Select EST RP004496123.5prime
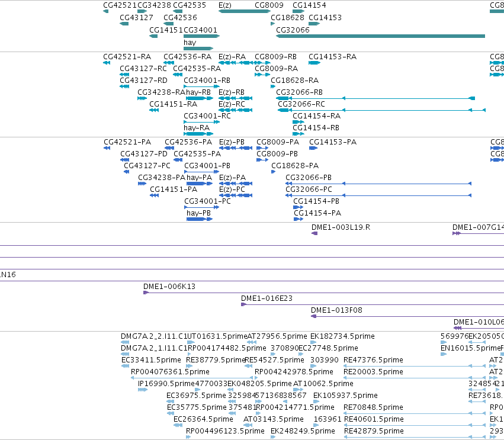Screen dimensions: 504x440 coord(225,431)
